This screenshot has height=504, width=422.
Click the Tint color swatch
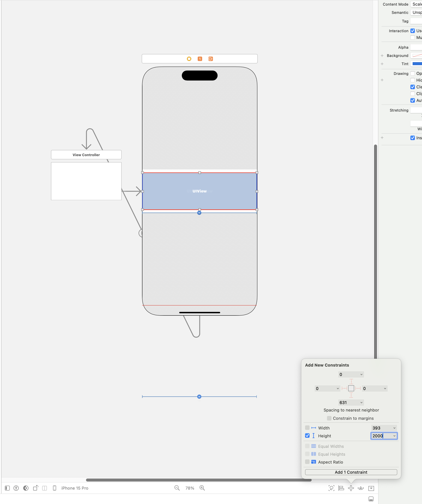[417, 64]
